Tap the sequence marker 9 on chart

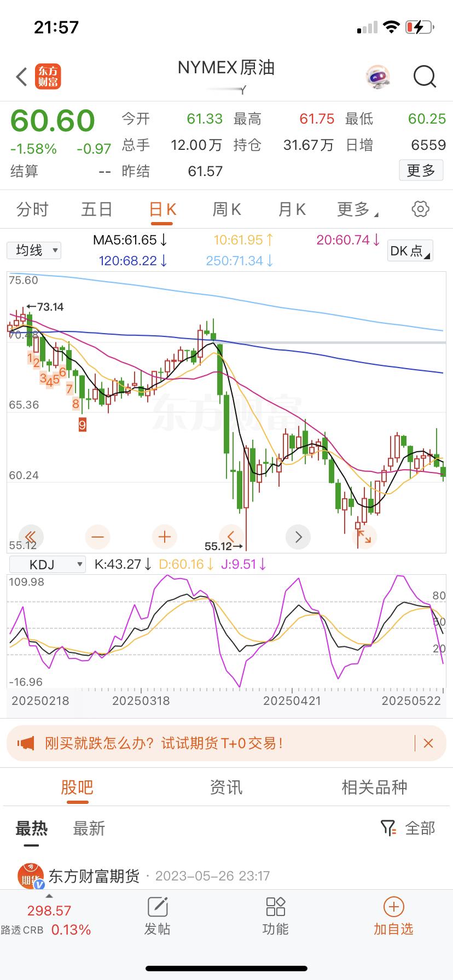[x=83, y=424]
